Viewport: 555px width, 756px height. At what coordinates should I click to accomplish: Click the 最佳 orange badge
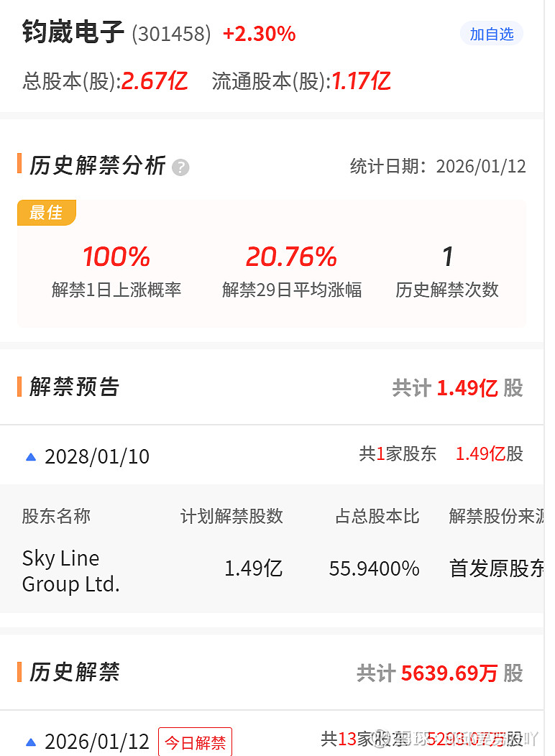click(46, 213)
